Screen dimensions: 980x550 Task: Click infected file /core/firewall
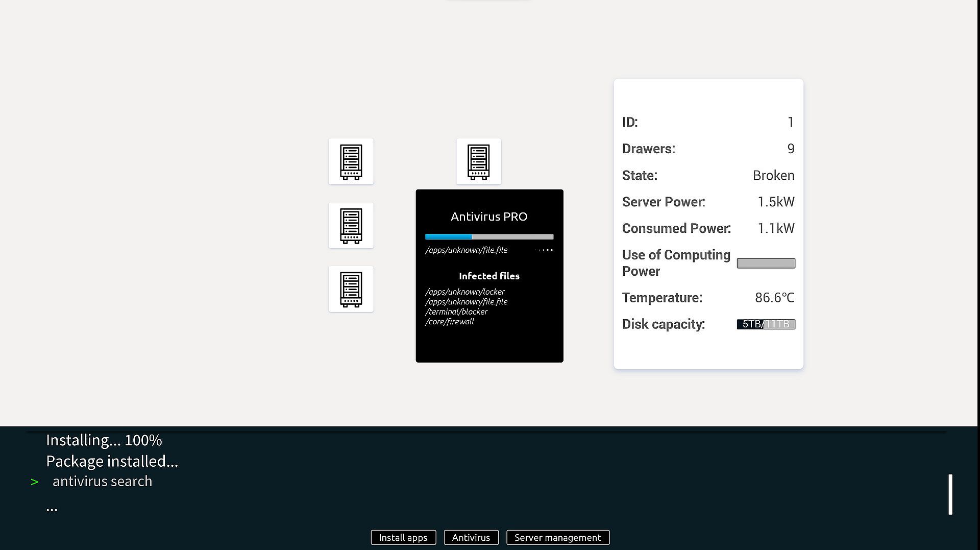(450, 322)
